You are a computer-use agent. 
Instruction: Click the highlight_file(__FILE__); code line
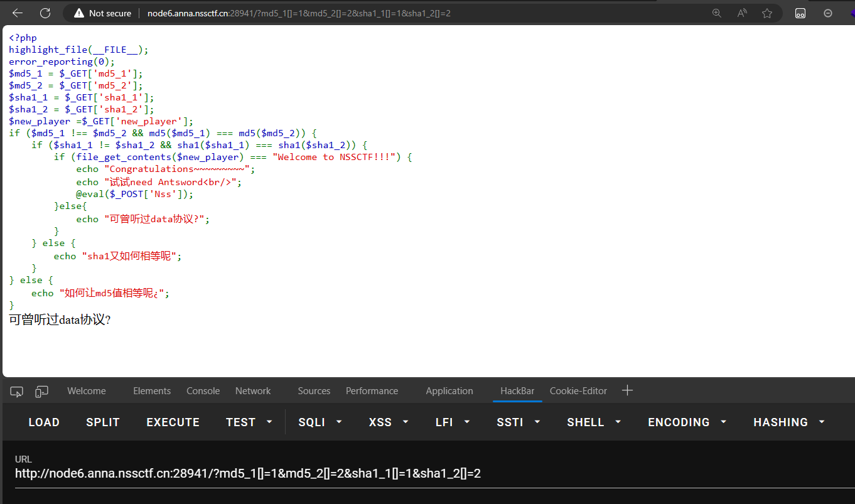coord(79,50)
